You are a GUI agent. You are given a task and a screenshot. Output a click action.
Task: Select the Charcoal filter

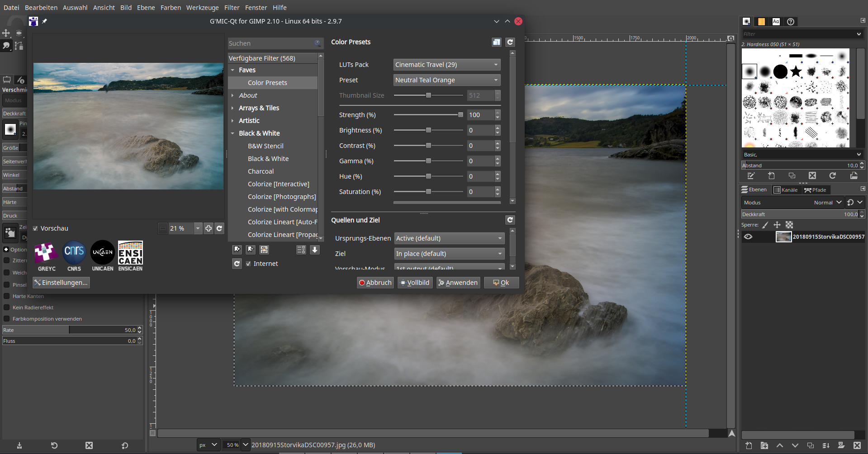click(x=261, y=171)
